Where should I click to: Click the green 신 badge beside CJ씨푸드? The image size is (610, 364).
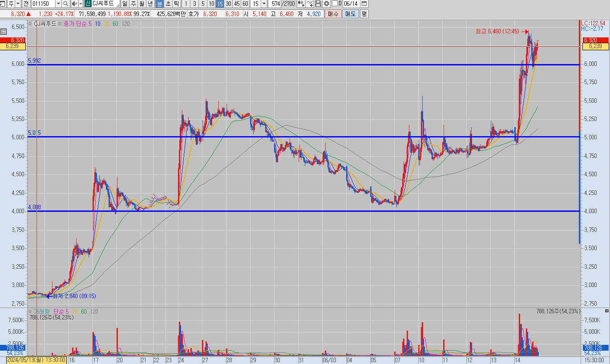tap(88, 4)
